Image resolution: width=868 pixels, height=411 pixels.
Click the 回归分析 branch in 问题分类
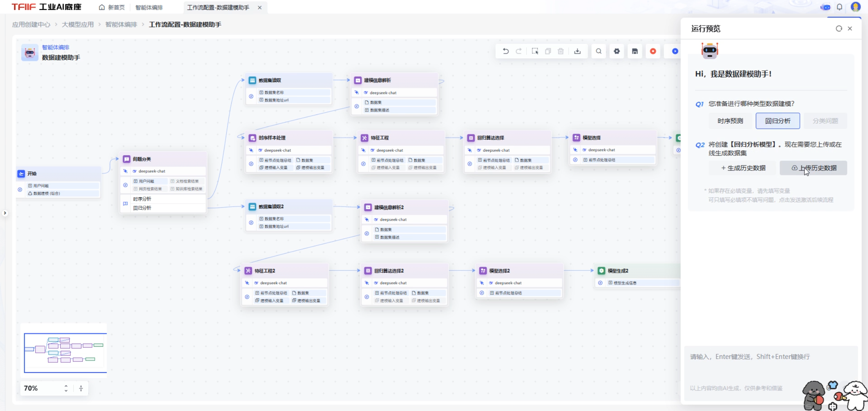pos(163,208)
